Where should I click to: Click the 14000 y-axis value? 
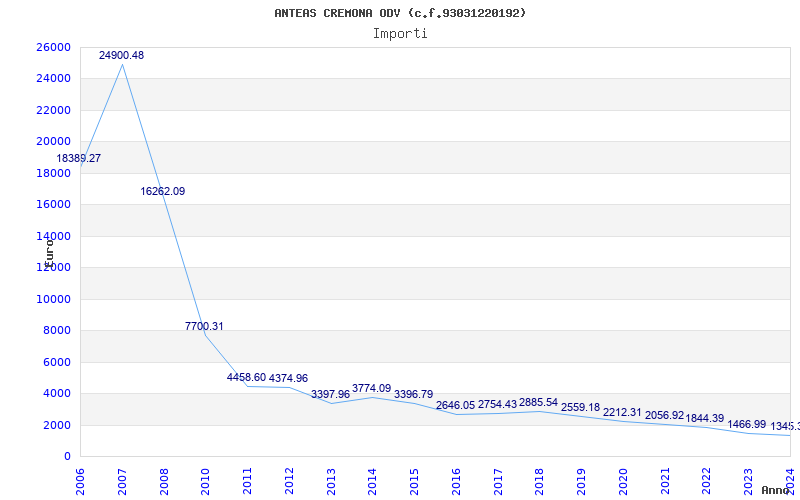coord(54,236)
